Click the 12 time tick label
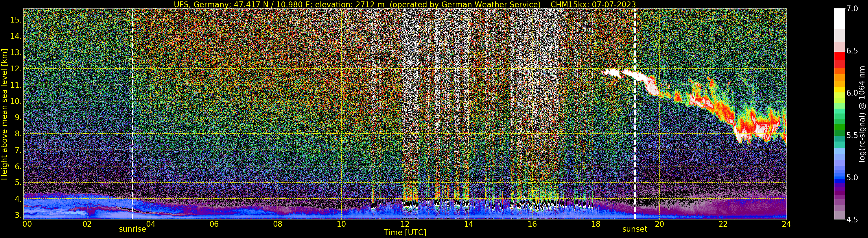The image size is (868, 238). click(405, 224)
